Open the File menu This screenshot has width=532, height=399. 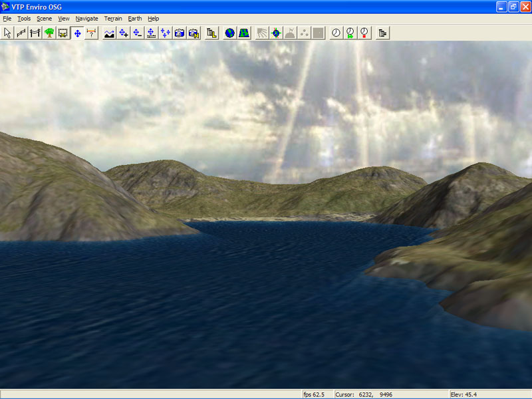[x=7, y=19]
